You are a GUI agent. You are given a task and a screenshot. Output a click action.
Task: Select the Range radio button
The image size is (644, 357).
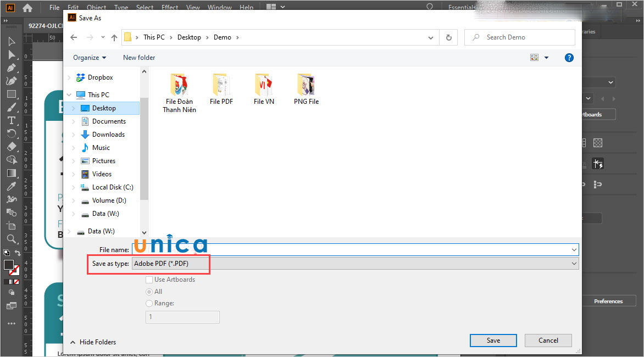click(x=149, y=303)
